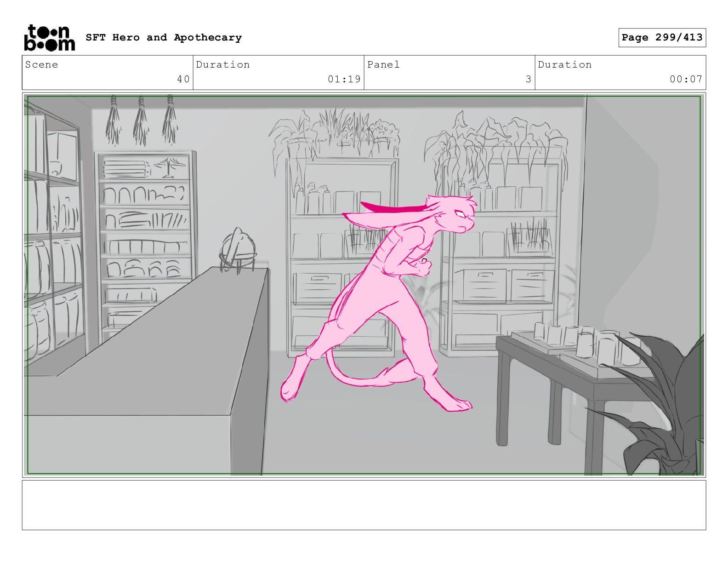Select the Panel number 3 cell
728x563 pixels.
pos(449,73)
